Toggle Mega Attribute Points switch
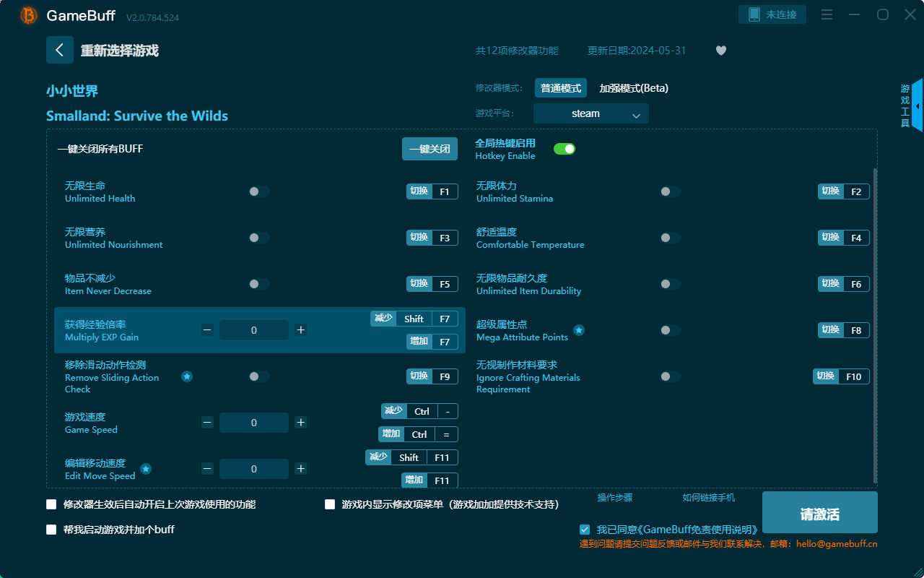 (x=671, y=330)
